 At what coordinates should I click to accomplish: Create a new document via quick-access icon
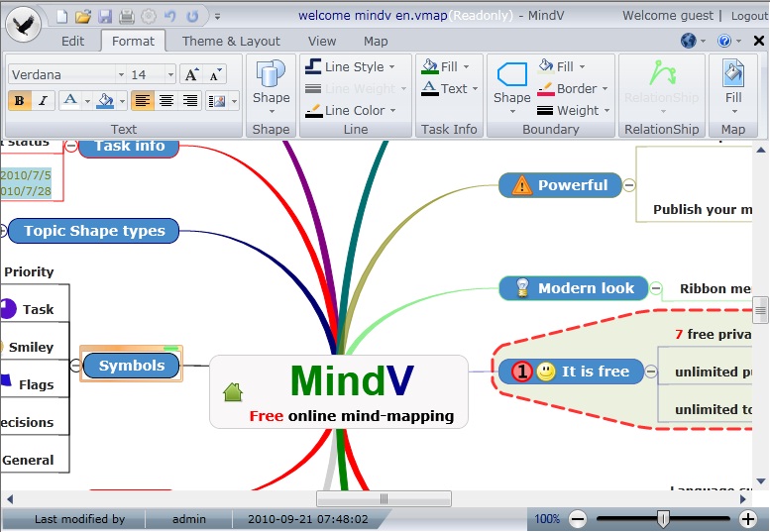point(61,16)
